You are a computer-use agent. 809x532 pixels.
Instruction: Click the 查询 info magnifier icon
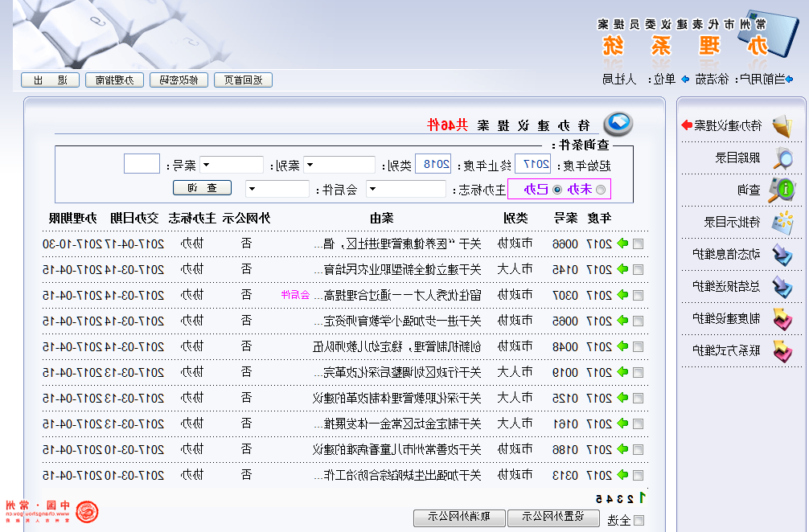point(782,190)
